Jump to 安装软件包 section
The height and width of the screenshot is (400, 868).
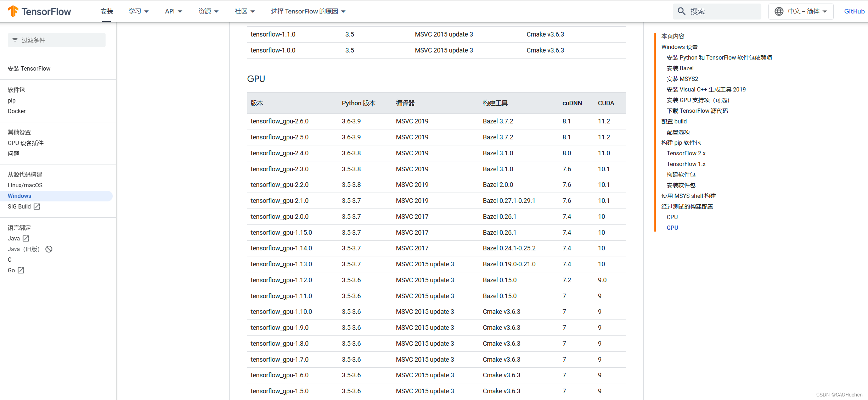tap(681, 185)
